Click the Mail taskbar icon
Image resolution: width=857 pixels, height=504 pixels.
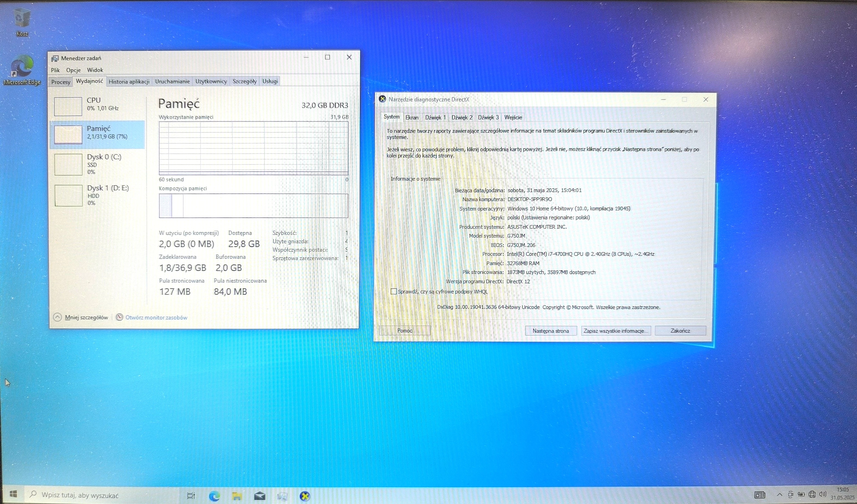point(260,496)
